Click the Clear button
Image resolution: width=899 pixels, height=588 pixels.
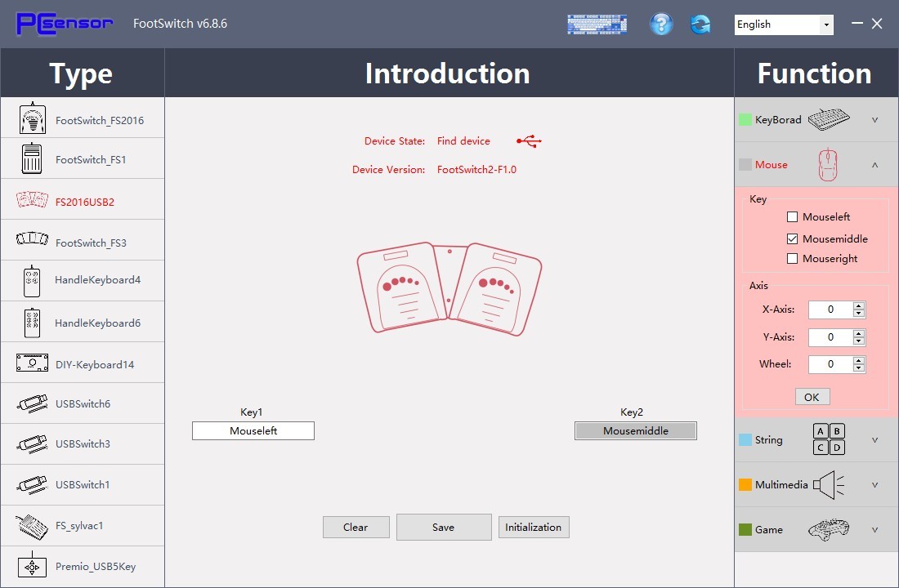click(x=356, y=528)
